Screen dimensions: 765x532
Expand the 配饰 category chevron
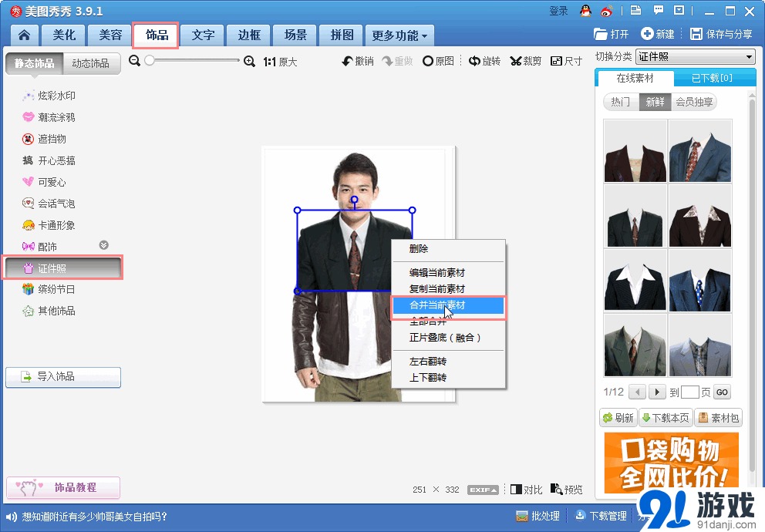tap(104, 245)
